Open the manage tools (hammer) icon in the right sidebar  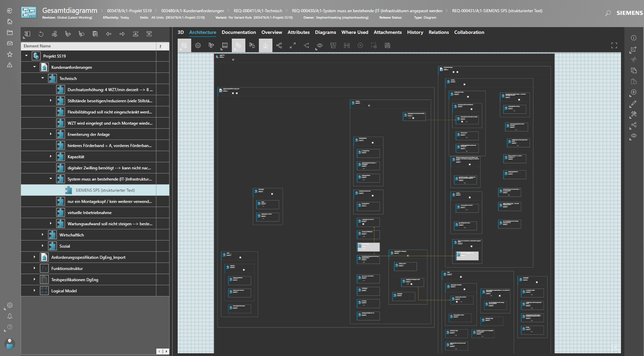634,114
